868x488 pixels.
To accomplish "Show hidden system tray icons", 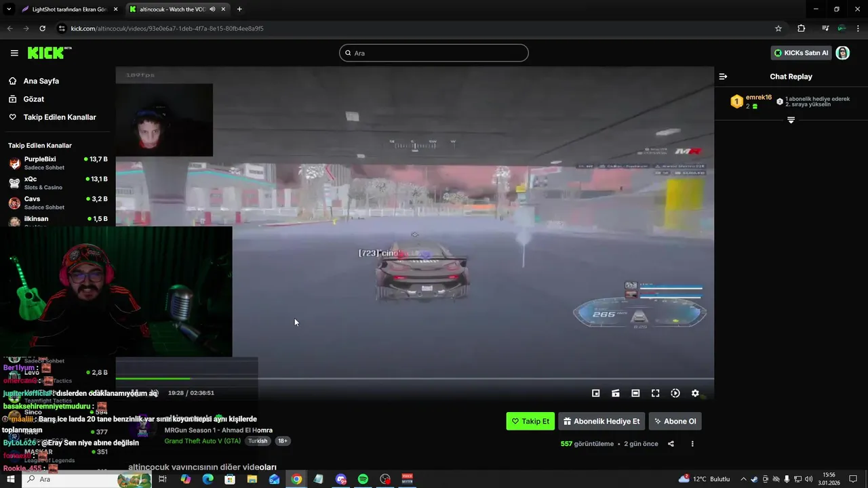I will [743, 479].
